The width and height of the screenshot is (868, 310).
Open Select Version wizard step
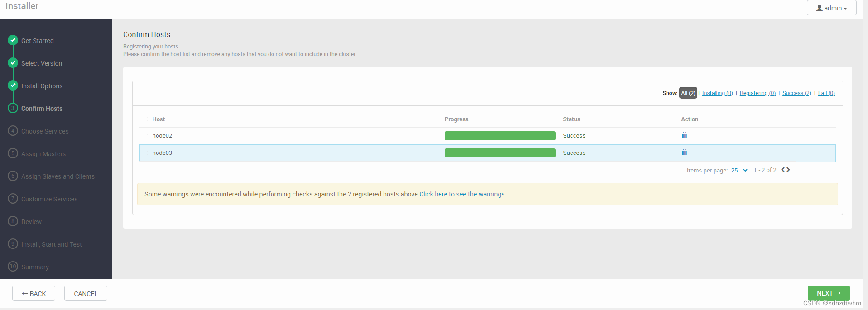point(42,63)
